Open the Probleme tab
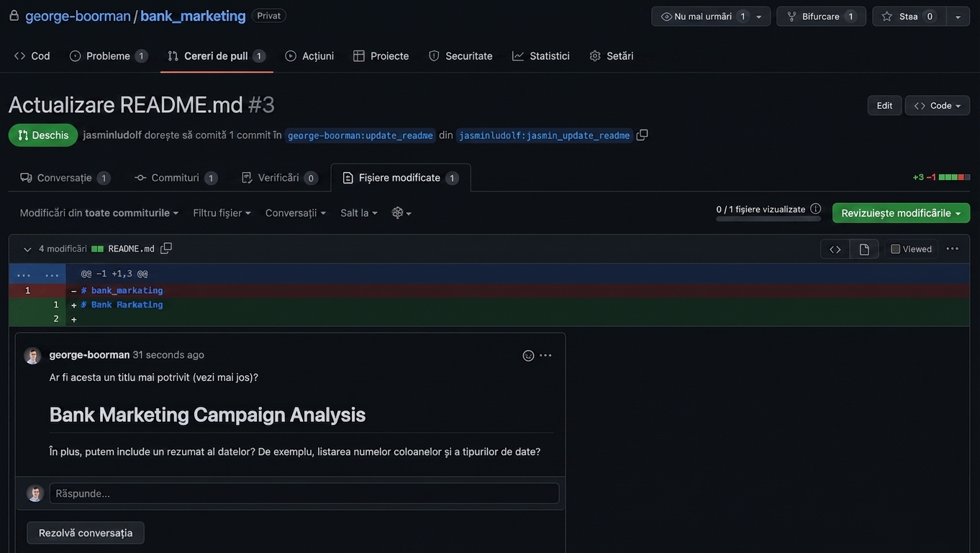The image size is (980, 553). (x=109, y=56)
